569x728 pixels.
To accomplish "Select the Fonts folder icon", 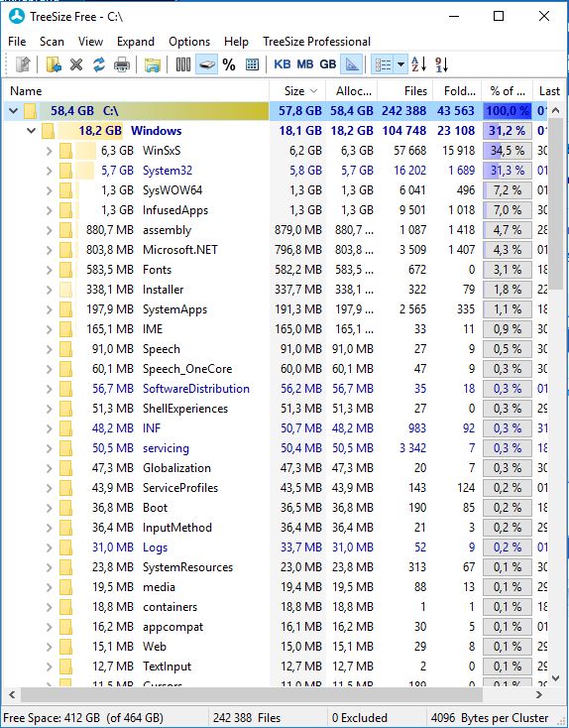I will click(x=65, y=270).
